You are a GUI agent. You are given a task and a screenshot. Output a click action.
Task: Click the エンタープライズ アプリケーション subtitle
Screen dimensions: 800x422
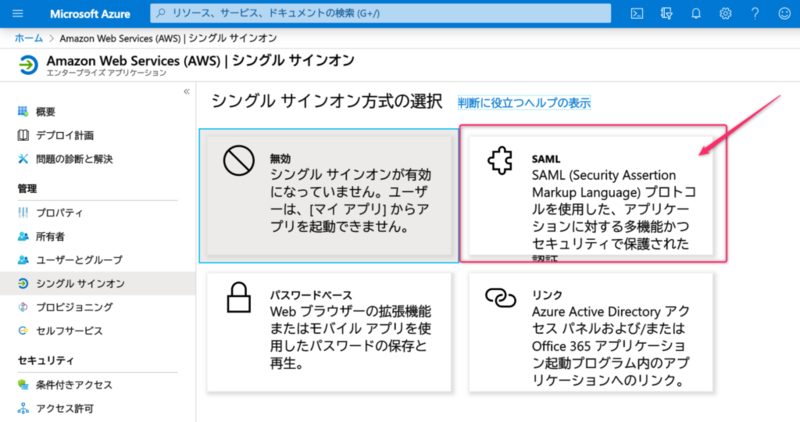(x=107, y=73)
